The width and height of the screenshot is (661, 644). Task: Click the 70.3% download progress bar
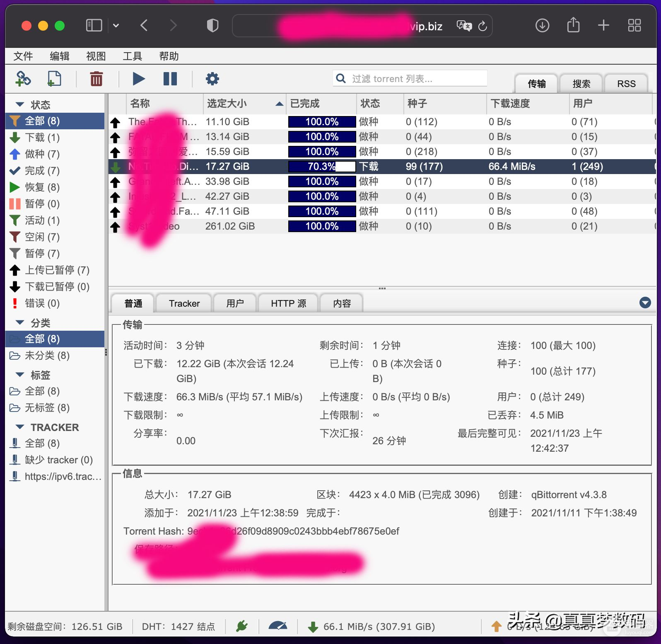click(322, 167)
